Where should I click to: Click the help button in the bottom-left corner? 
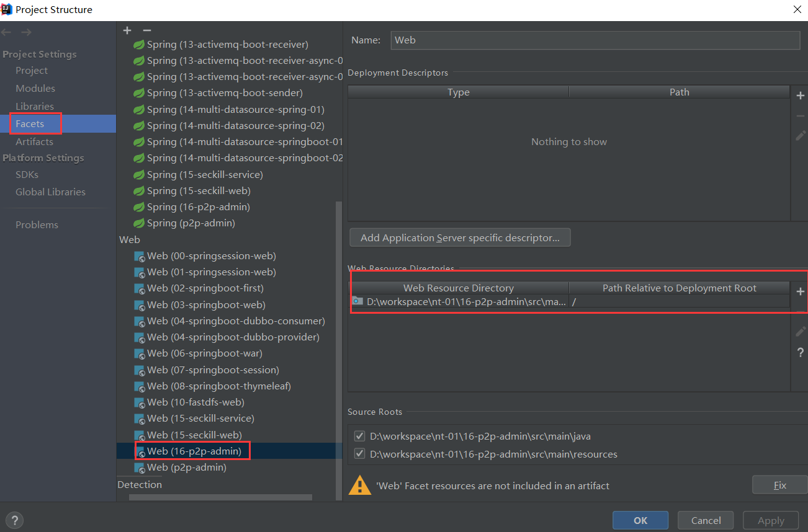(x=15, y=520)
